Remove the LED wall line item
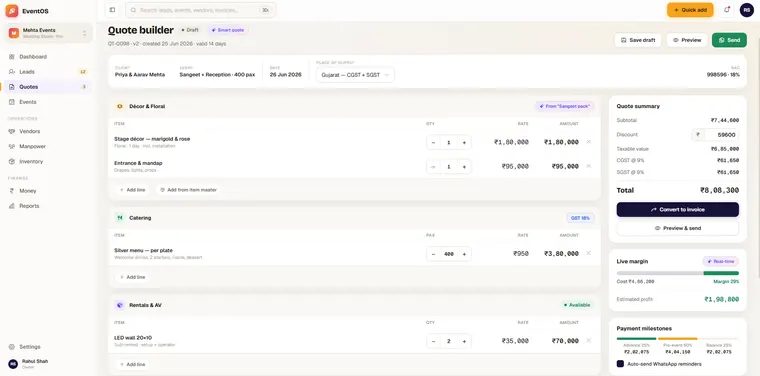 [588, 341]
